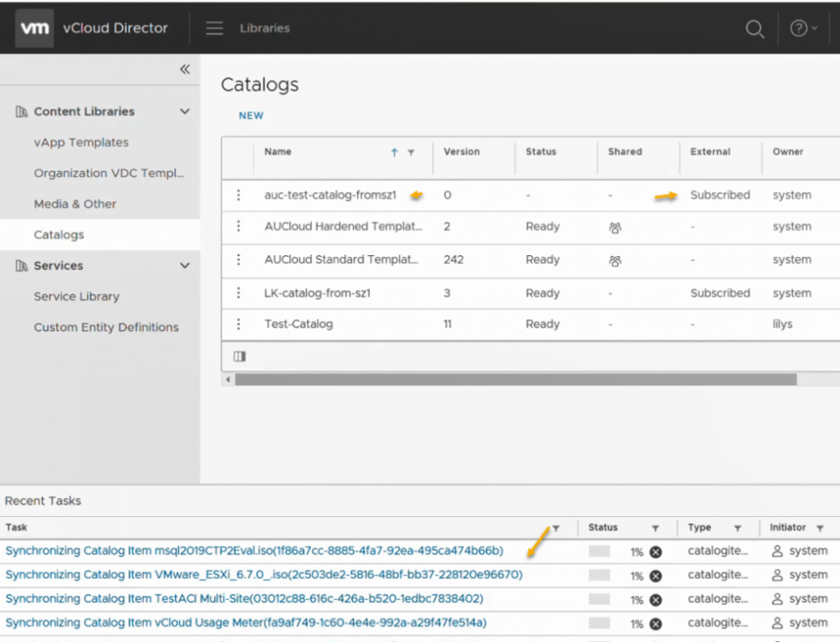Cancel the vCloud Usage Meter sync task

pyautogui.click(x=656, y=624)
